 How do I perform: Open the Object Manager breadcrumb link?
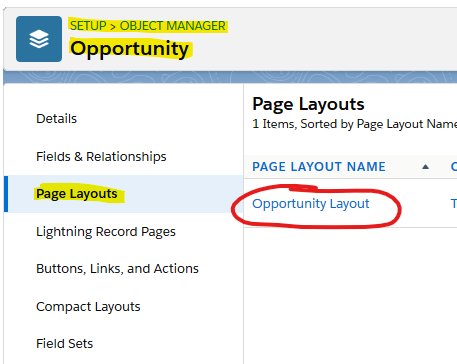pyautogui.click(x=173, y=26)
